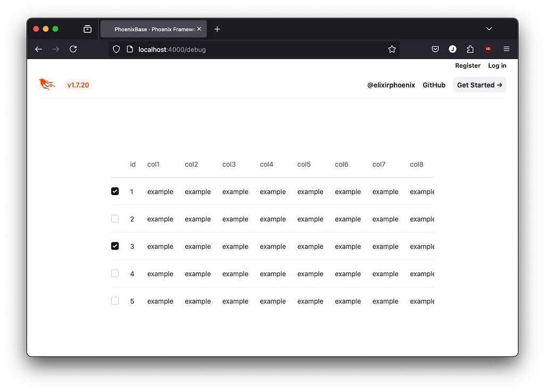The image size is (545, 392).
Task: Open the GitHub link
Action: tap(434, 85)
